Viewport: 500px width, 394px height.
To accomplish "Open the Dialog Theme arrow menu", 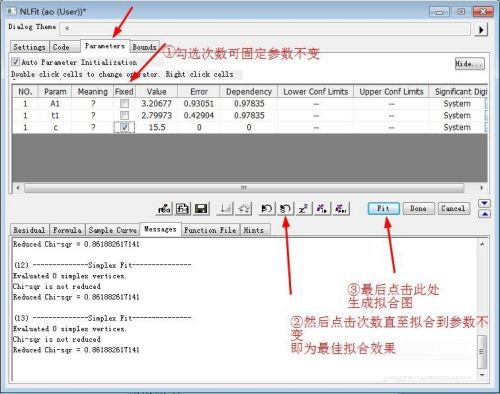I will point(481,30).
